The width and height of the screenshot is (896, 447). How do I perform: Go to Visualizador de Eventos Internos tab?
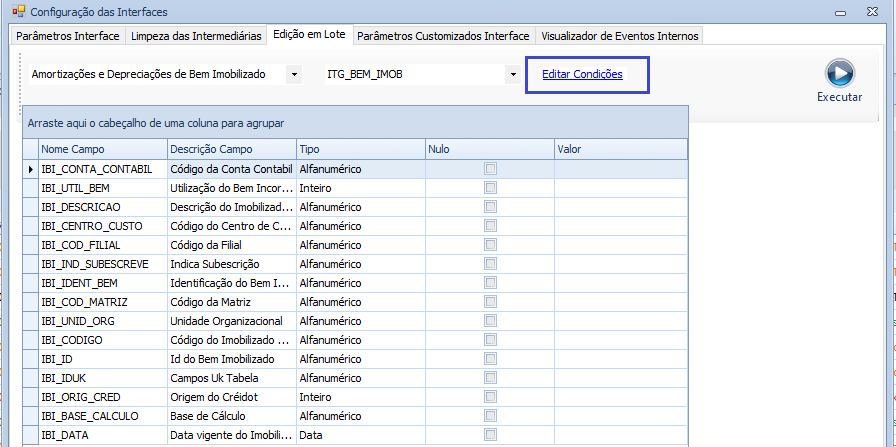pyautogui.click(x=619, y=36)
